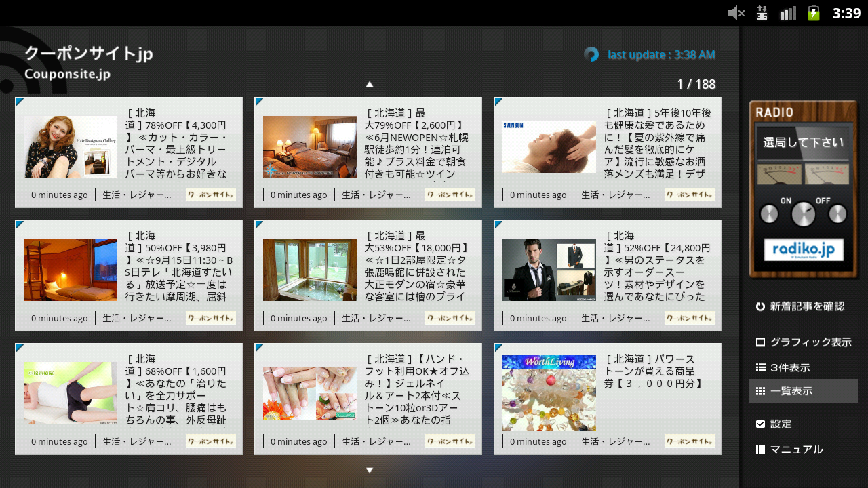Open the WorthLiving power stone image
Viewport: 868px width, 488px height.
549,393
